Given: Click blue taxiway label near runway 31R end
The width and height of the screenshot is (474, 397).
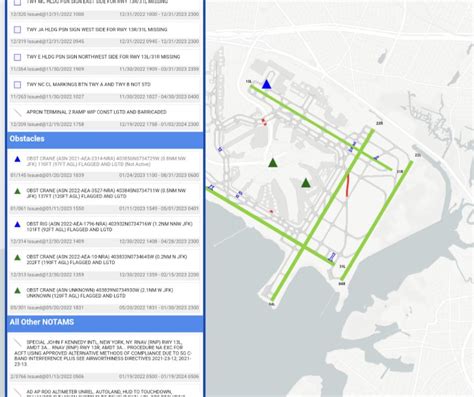Looking at the screenshot, I should [376, 157].
